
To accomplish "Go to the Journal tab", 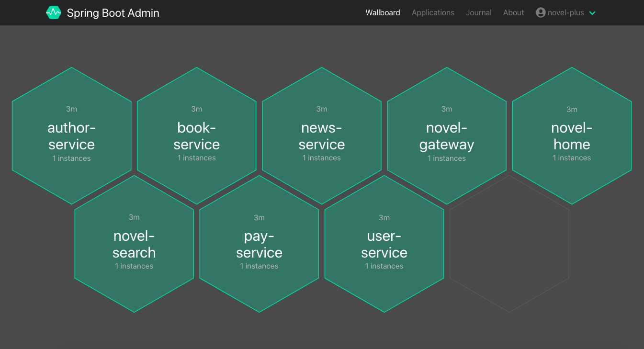I will (x=479, y=13).
